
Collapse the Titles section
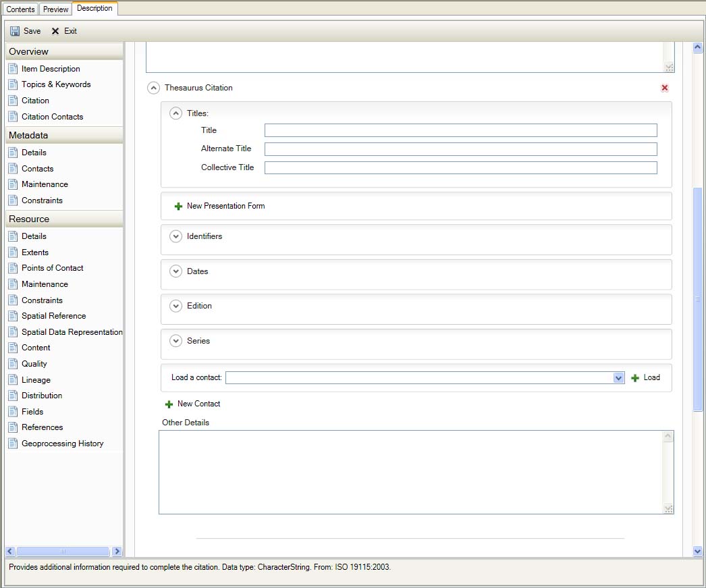175,113
